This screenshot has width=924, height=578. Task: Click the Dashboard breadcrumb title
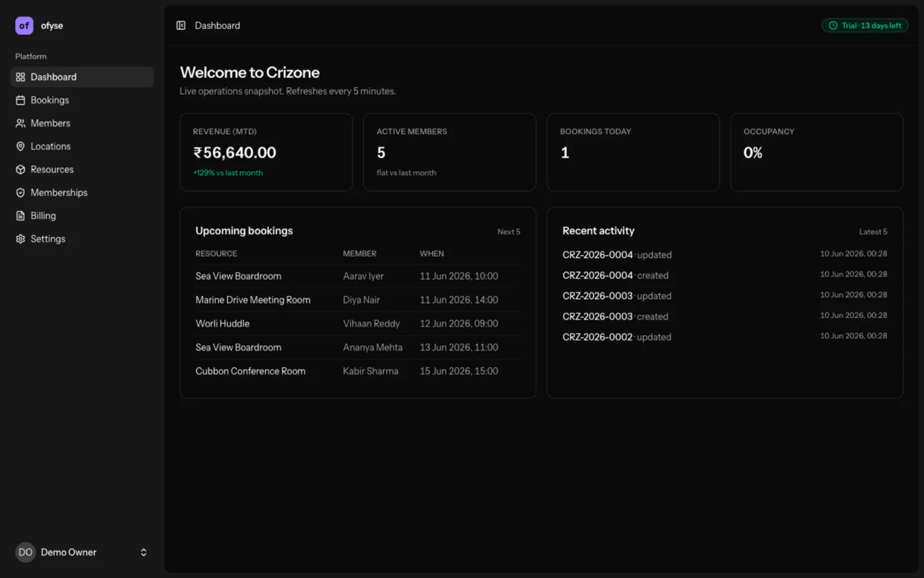point(218,25)
